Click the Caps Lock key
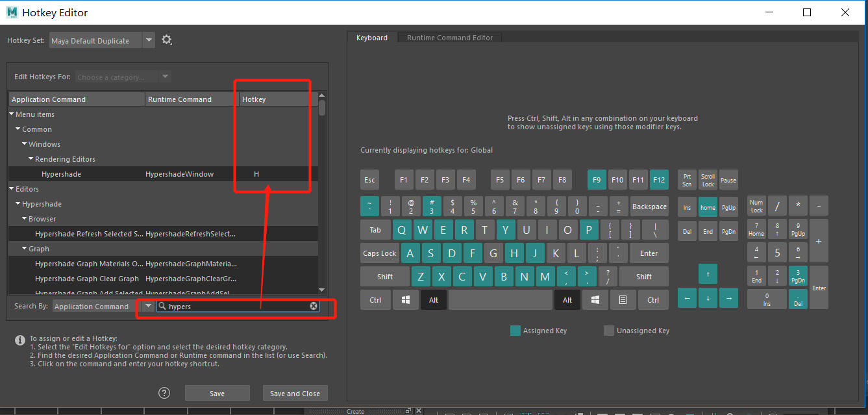The width and height of the screenshot is (868, 415). pos(379,253)
